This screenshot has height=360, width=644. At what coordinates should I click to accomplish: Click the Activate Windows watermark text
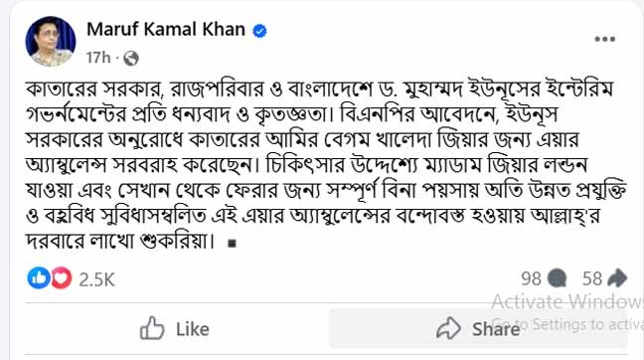567,302
